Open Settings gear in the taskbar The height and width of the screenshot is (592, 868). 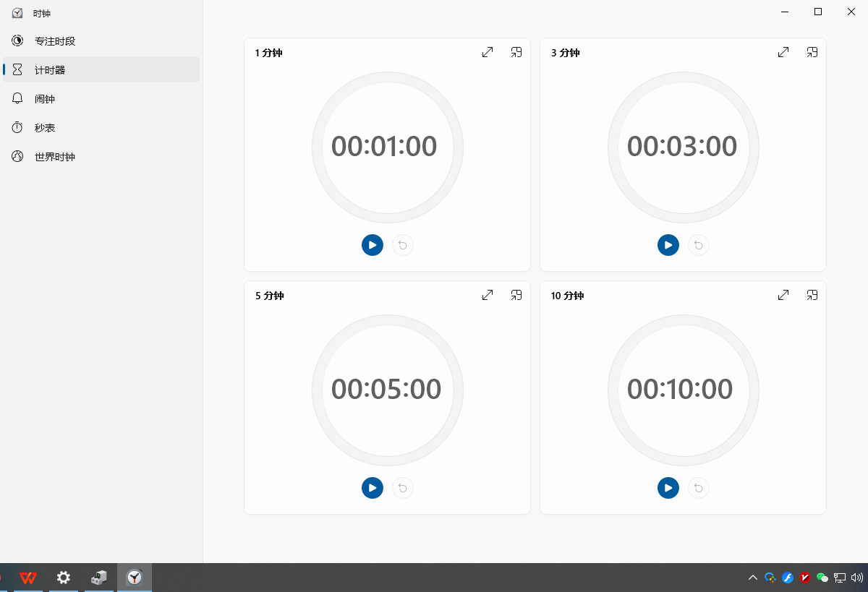point(64,578)
